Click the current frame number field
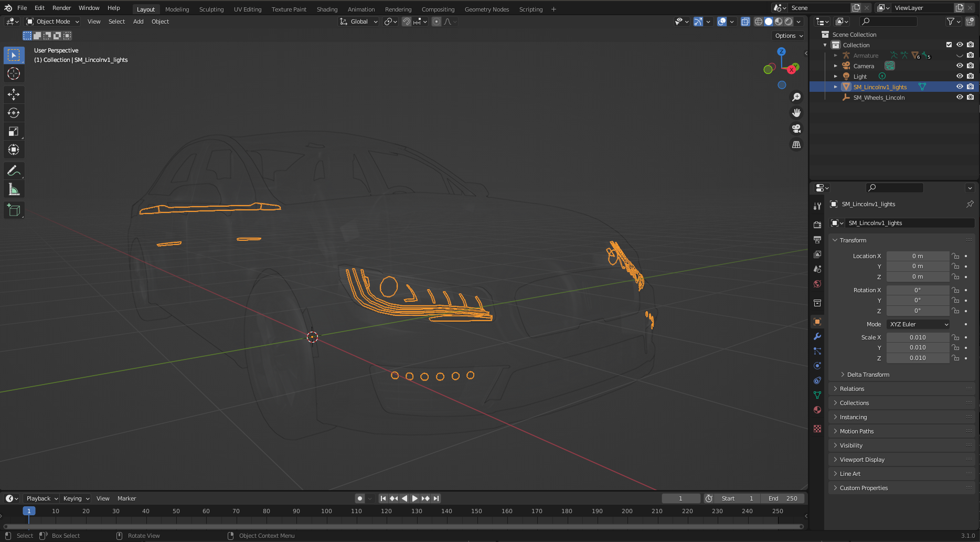Viewport: 980px width, 542px height. pos(680,498)
